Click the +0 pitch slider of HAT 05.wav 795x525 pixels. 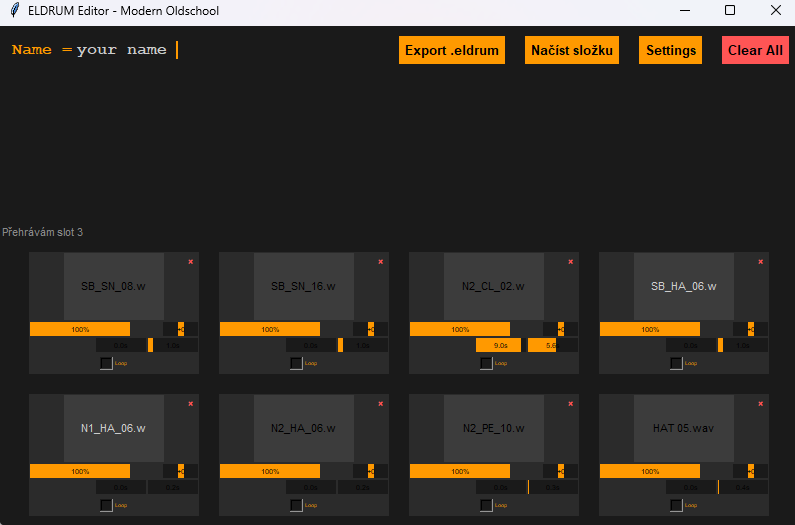pyautogui.click(x=751, y=471)
